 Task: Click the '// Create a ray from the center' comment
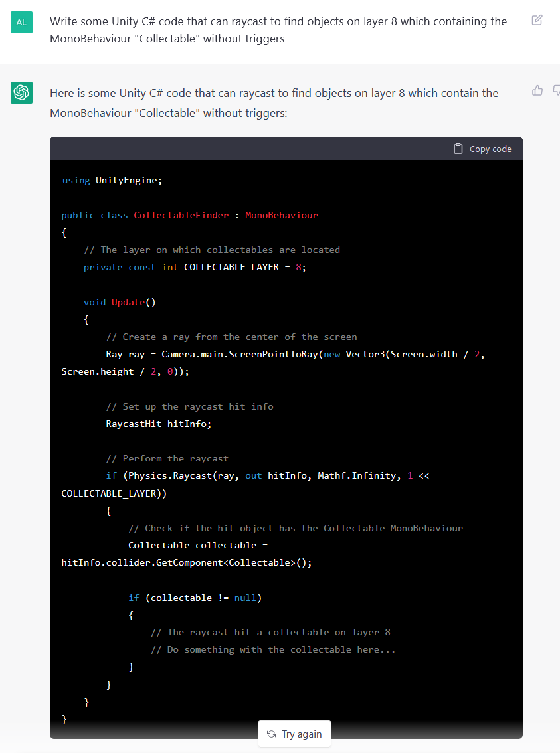(231, 337)
